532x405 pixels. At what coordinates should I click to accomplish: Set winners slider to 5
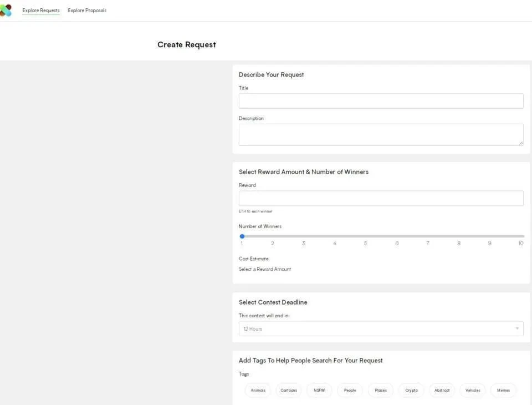click(366, 236)
